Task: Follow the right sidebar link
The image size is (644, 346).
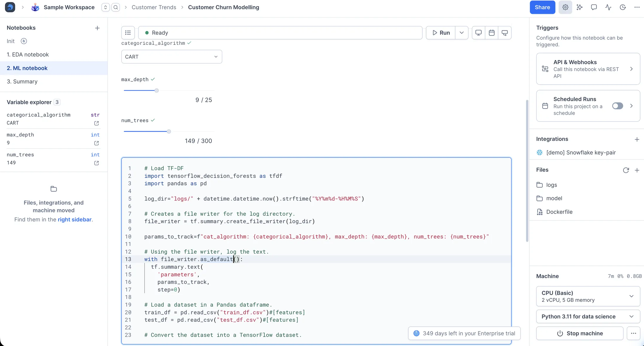Action: [75, 220]
